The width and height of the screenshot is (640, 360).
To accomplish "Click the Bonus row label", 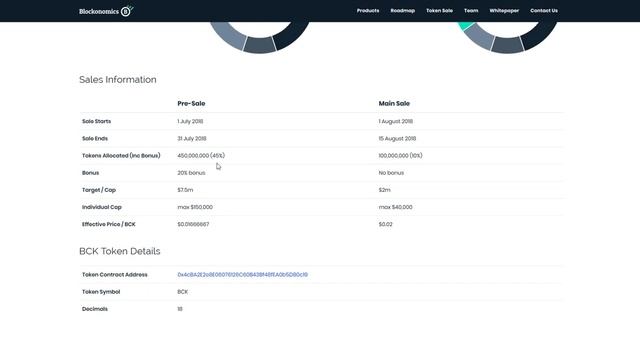I will pos(90,173).
